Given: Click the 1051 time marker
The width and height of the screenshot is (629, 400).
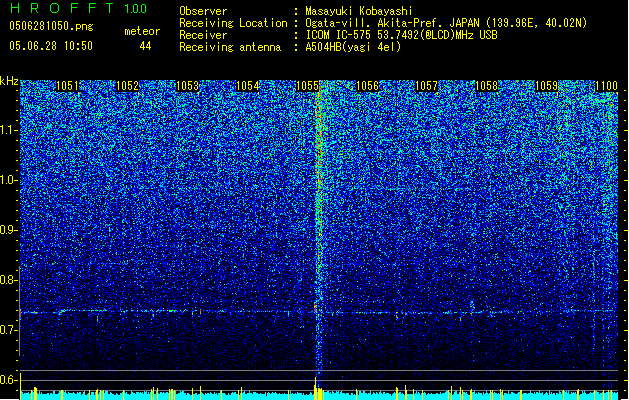Looking at the screenshot, I should coord(67,86).
